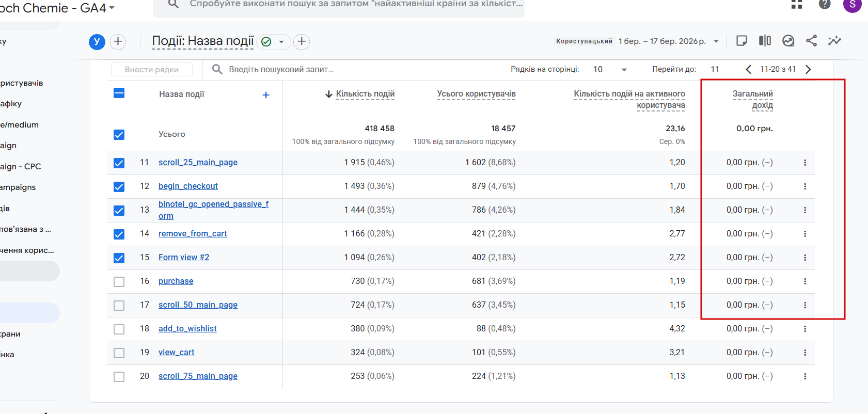Uncheck the begin_checkout row checkbox
The width and height of the screenshot is (868, 414).
[119, 186]
